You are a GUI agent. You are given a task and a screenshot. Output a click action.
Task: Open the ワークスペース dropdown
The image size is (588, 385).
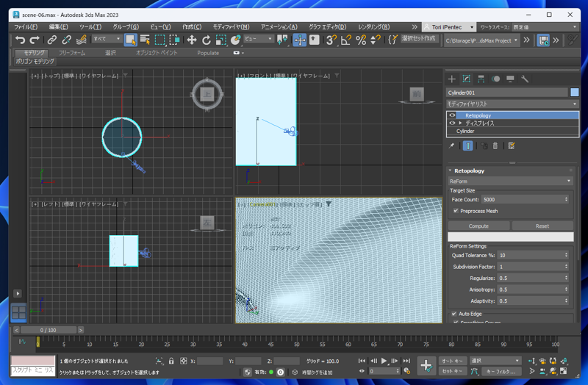coord(545,27)
